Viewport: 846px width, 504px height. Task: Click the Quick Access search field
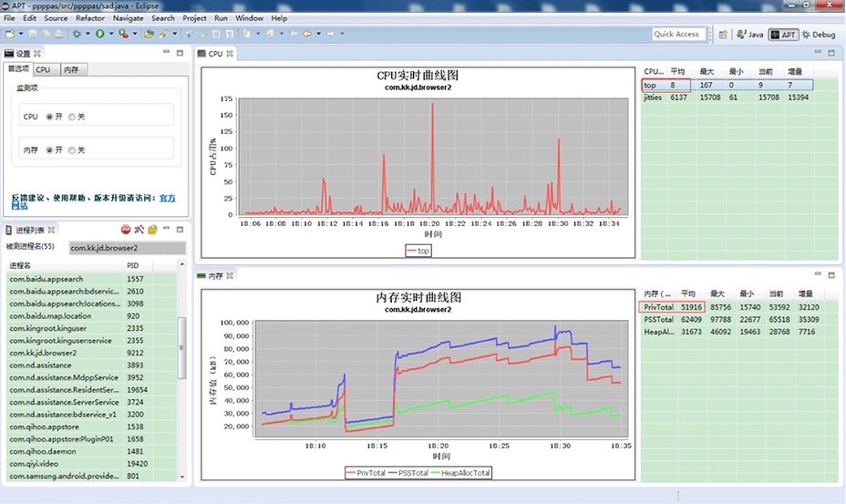coord(677,34)
